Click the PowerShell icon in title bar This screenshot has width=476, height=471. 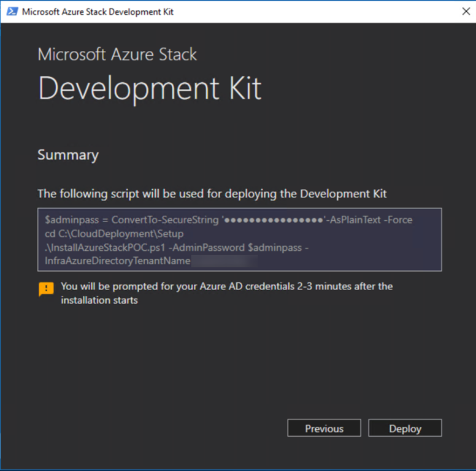point(11,12)
